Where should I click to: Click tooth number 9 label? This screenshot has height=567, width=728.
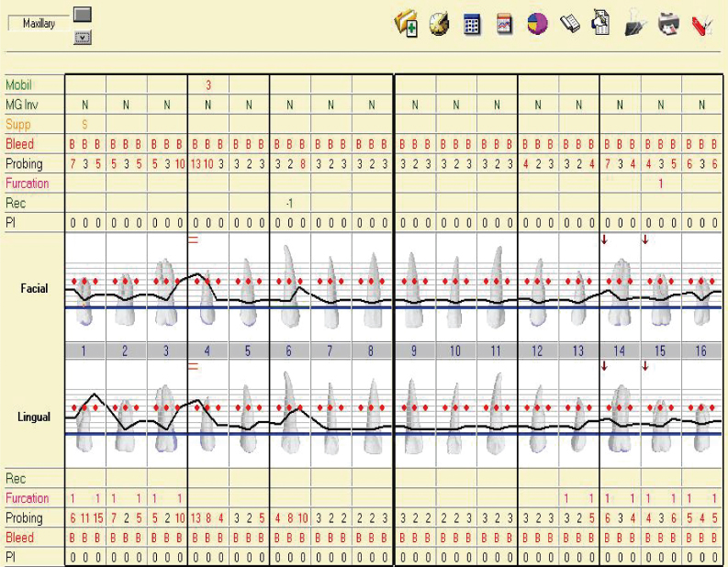point(414,350)
